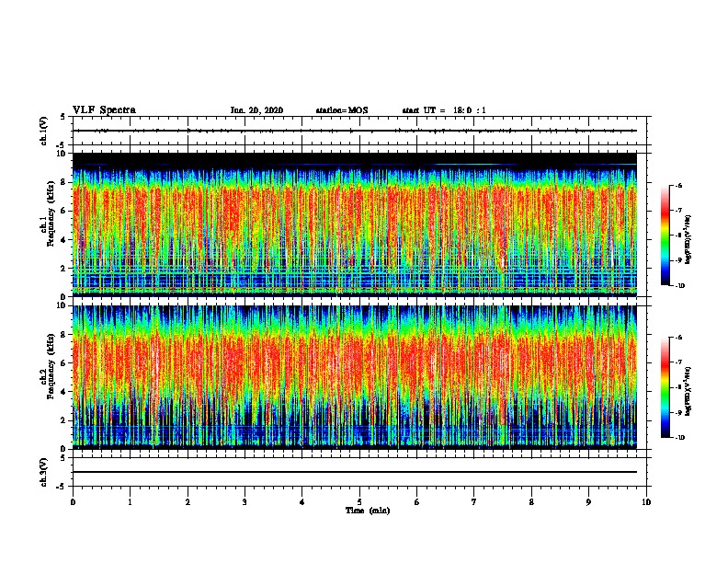The image size is (728, 563).
Task: Click the time axis tick label "7"
Action: click(474, 502)
